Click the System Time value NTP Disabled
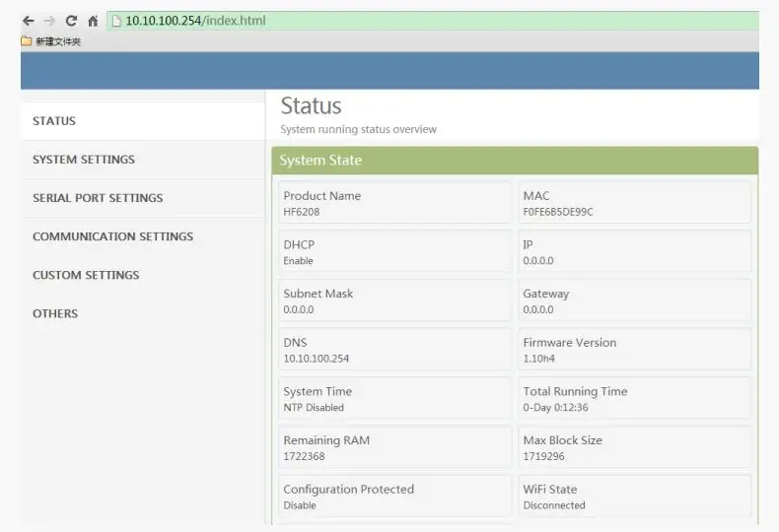 314,408
